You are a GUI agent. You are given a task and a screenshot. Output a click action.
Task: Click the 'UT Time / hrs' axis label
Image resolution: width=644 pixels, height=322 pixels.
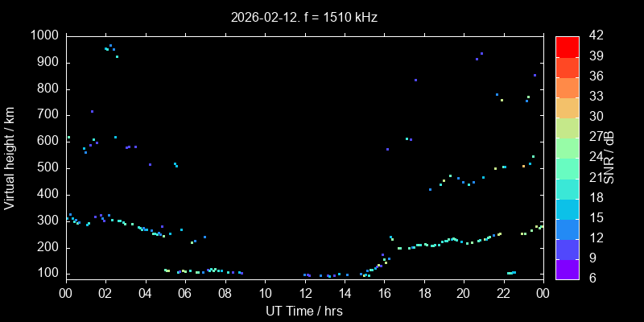coord(304,311)
